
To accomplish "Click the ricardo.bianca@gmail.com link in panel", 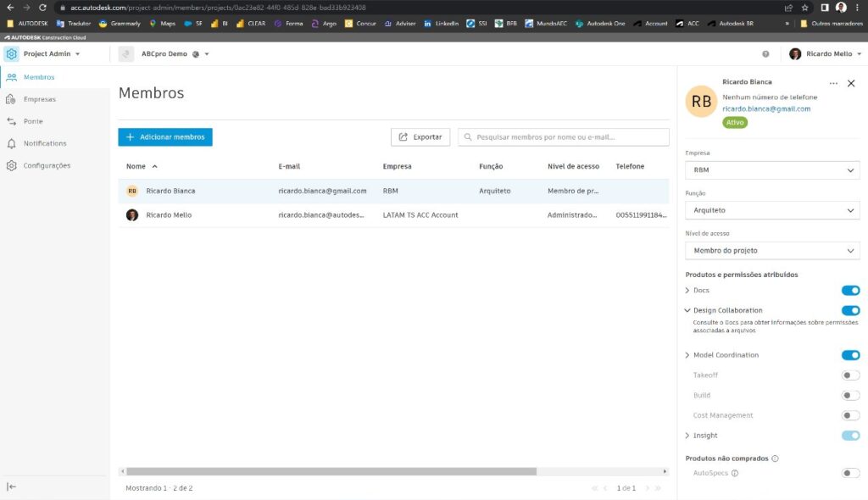I will click(766, 109).
